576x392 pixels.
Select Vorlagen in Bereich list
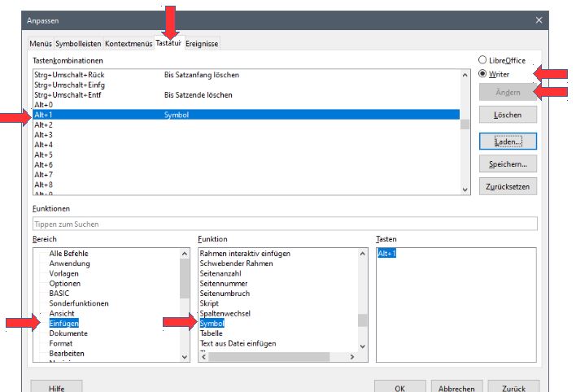[x=64, y=274]
